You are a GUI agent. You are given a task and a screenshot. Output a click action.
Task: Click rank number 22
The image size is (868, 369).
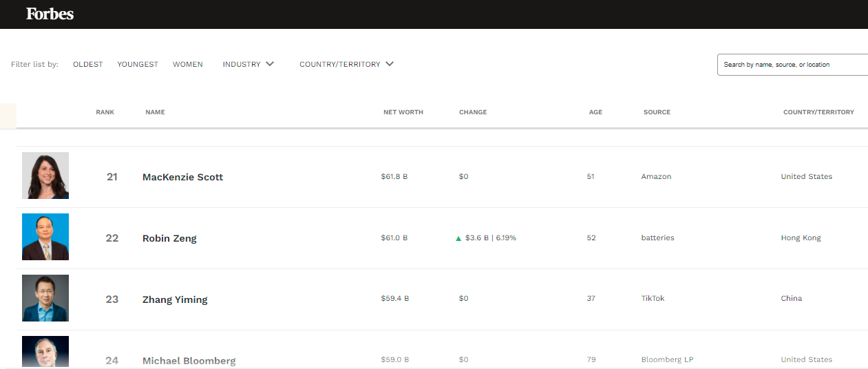(x=112, y=238)
